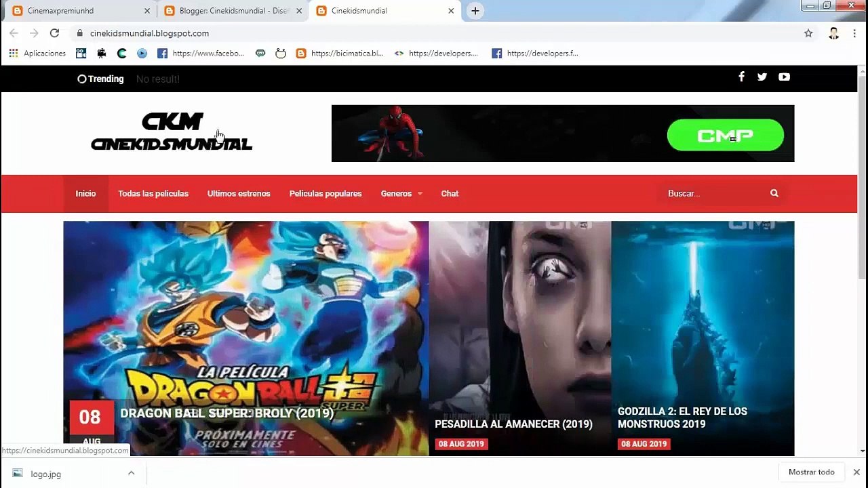Open the bicimatica Blogger bookmark
The width and height of the screenshot is (868, 488).
tap(340, 53)
